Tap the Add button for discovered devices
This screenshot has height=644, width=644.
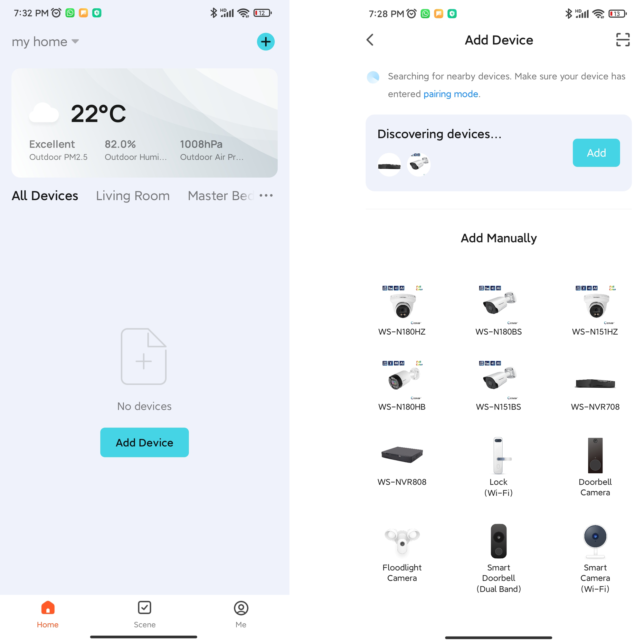coord(596,153)
